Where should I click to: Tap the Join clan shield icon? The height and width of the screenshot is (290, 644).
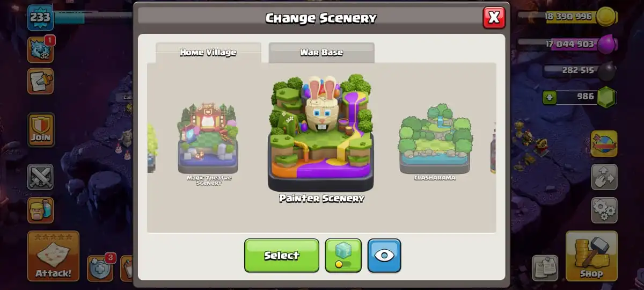pos(41,129)
